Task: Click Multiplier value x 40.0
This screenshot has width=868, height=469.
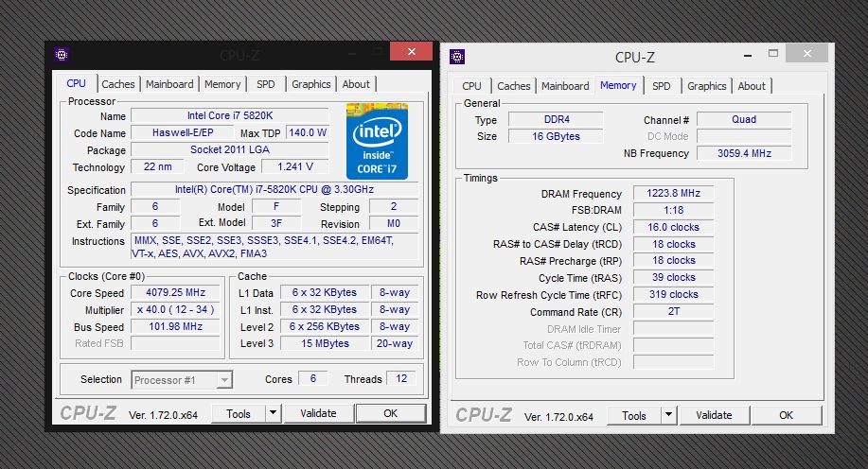Action: pyautogui.click(x=175, y=310)
